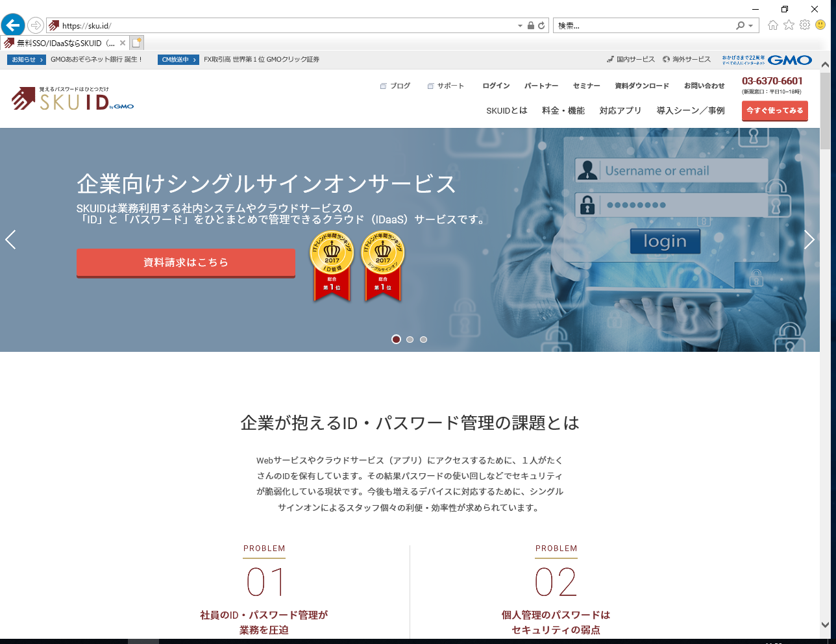Screen dimensions: 836x644
Task: Open browser tools gear icon
Action: 805,25
